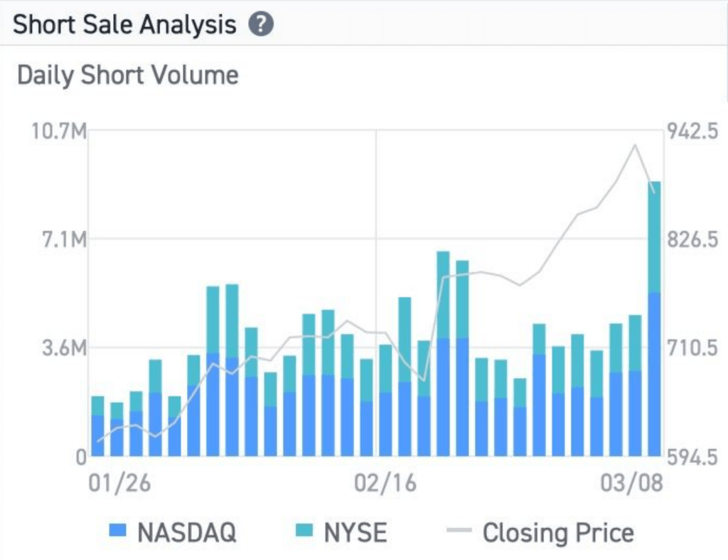Click the 826.5 price axis label

pyautogui.click(x=693, y=240)
